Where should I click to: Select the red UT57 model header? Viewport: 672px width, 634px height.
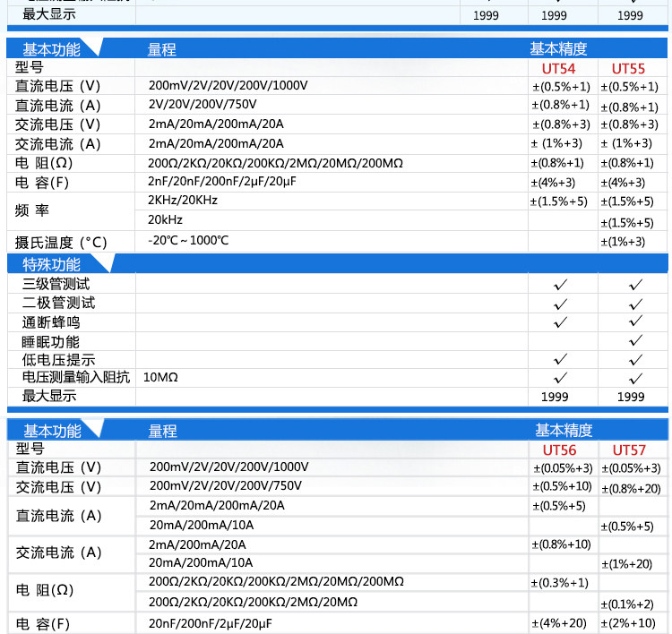point(629,450)
